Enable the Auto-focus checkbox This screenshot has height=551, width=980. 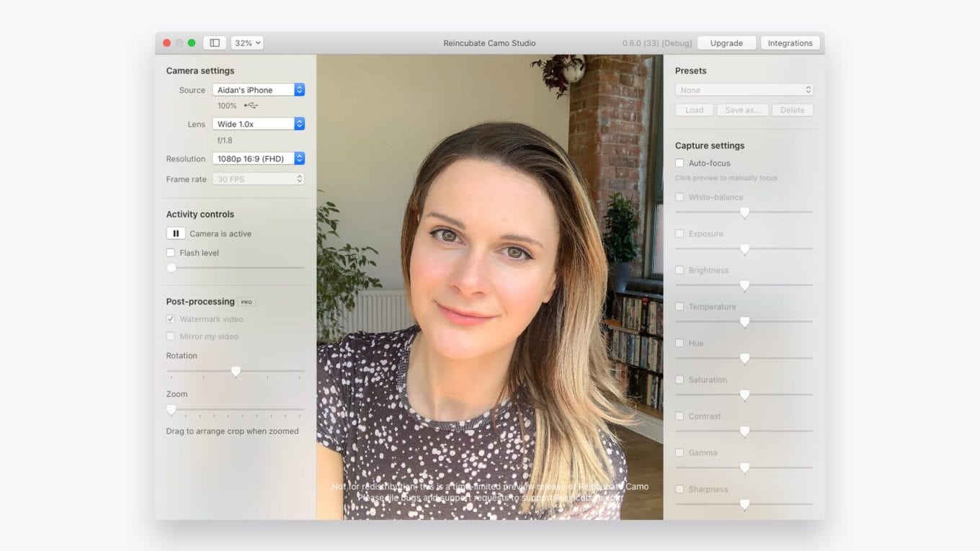pos(680,163)
